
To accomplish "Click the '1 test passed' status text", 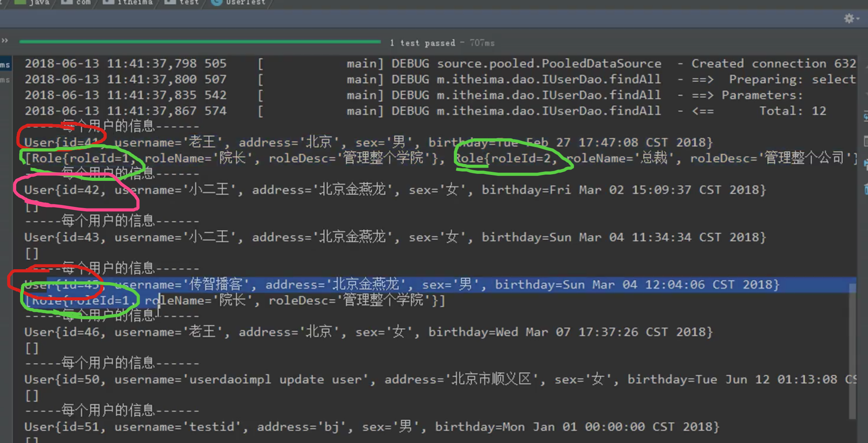I will [422, 43].
